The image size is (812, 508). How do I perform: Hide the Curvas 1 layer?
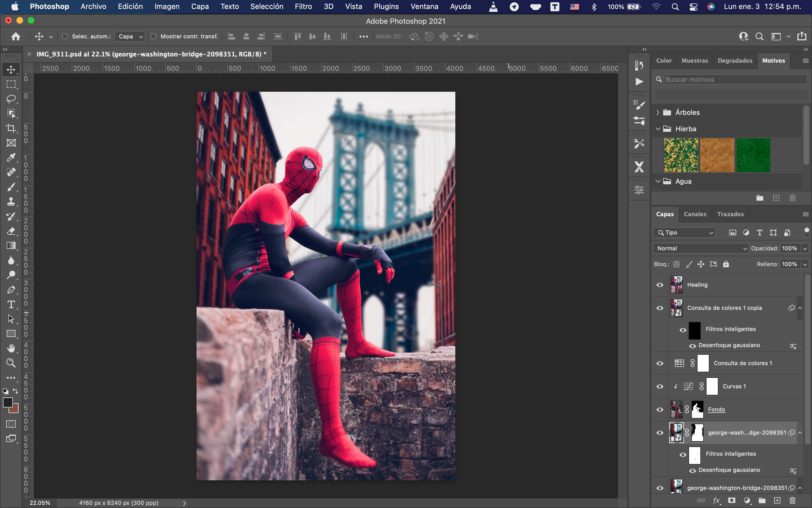pos(660,387)
